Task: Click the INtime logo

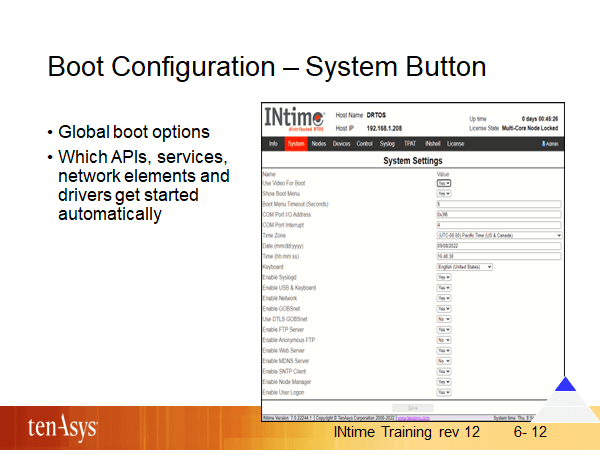Action: pyautogui.click(x=294, y=119)
